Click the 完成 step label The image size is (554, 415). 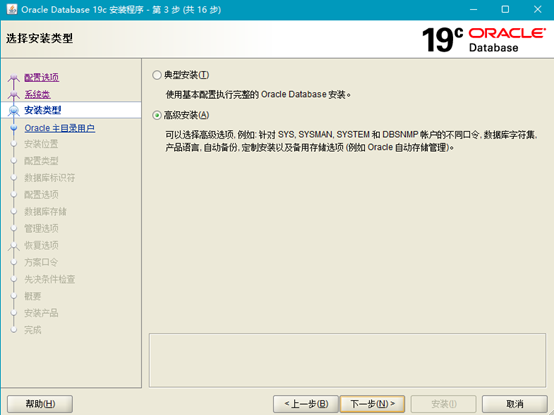coord(33,330)
